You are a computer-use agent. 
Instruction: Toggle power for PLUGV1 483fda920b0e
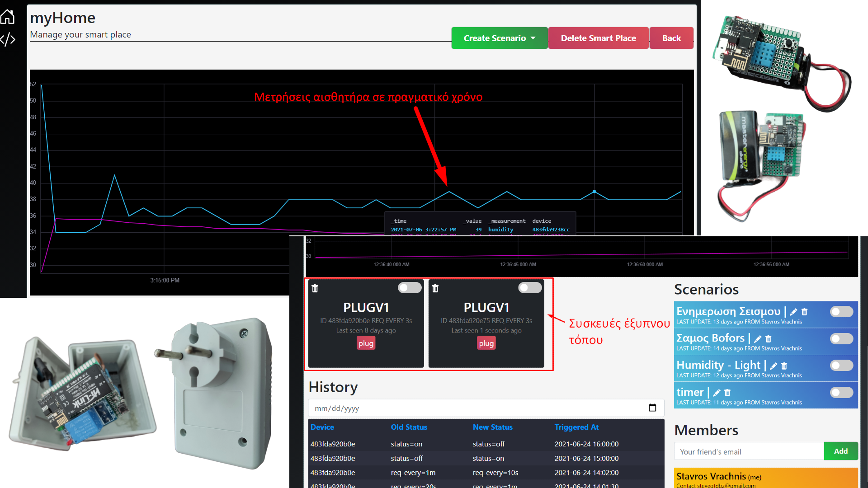[410, 288]
